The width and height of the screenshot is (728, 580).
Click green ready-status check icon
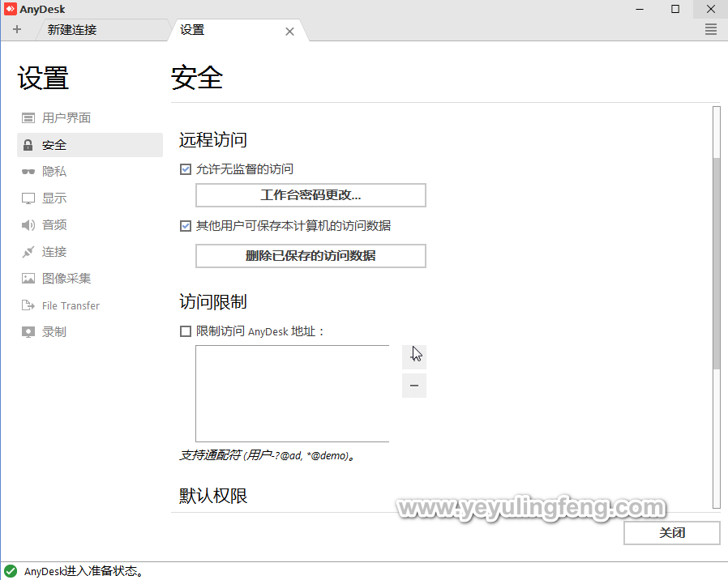[x=11, y=571]
